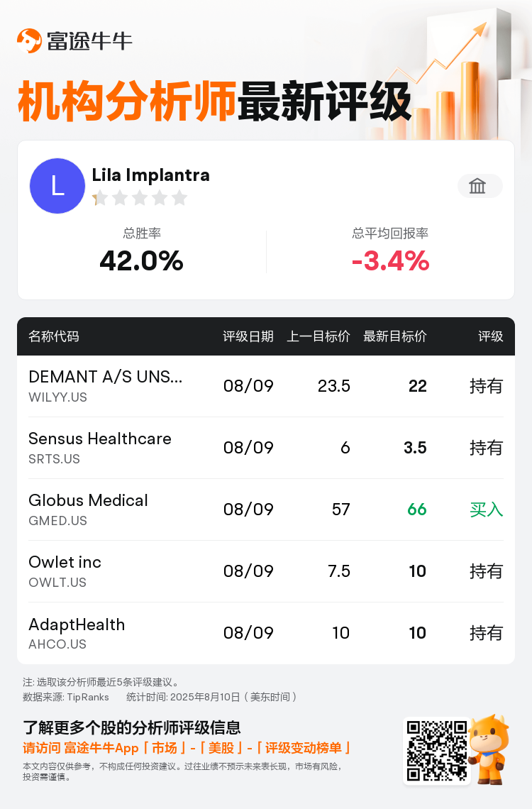Click the rising arrow chart graphic
The image size is (532, 809).
click(443, 77)
